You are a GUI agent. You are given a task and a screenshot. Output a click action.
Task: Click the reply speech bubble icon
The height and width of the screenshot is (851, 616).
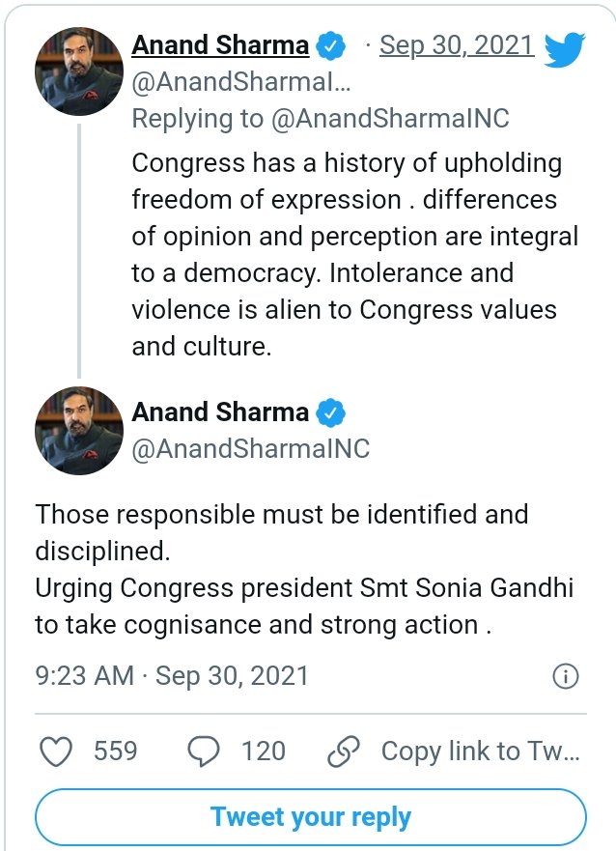(x=205, y=751)
